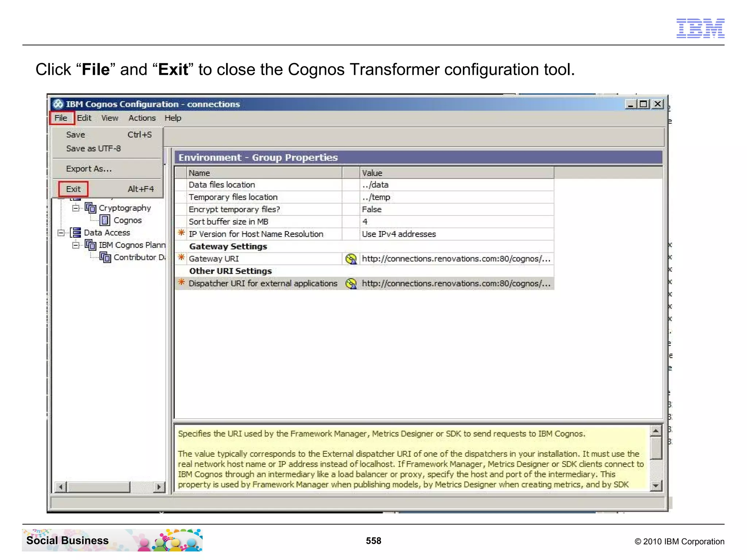The image size is (747, 560).
Task: Select Cognos under Cryptography
Action: tap(127, 221)
